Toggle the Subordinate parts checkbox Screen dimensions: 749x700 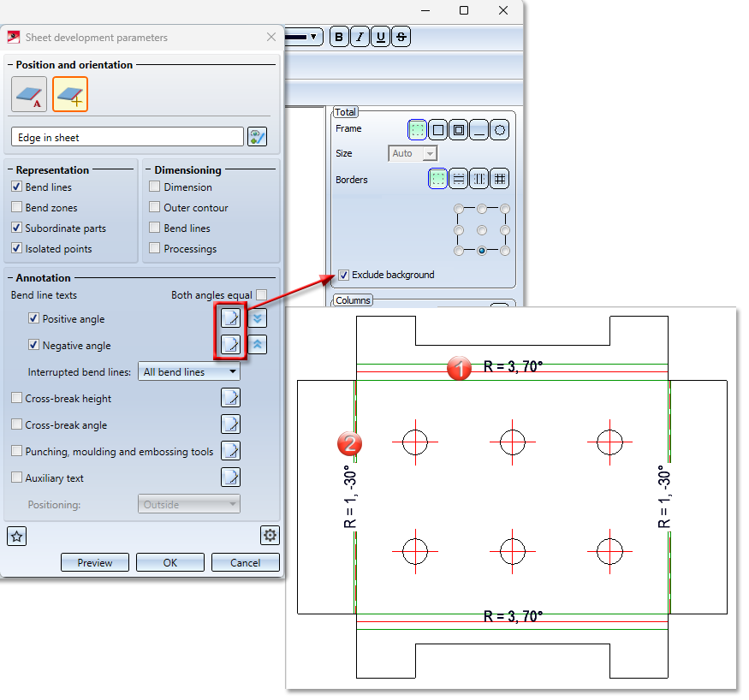(x=17, y=228)
